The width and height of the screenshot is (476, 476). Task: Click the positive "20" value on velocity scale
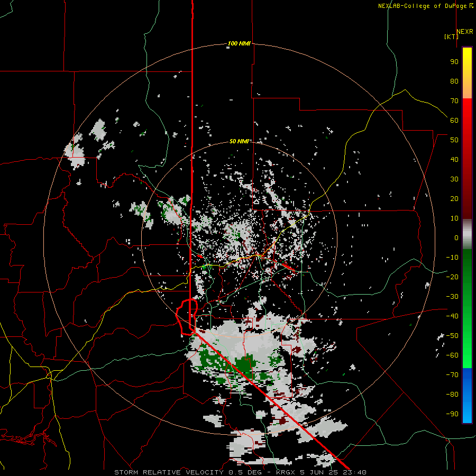[454, 199]
